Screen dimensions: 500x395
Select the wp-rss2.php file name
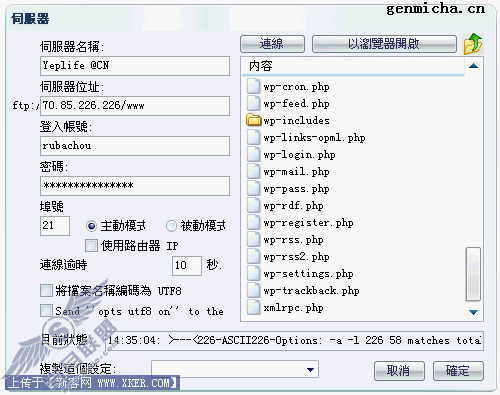pyautogui.click(x=296, y=257)
